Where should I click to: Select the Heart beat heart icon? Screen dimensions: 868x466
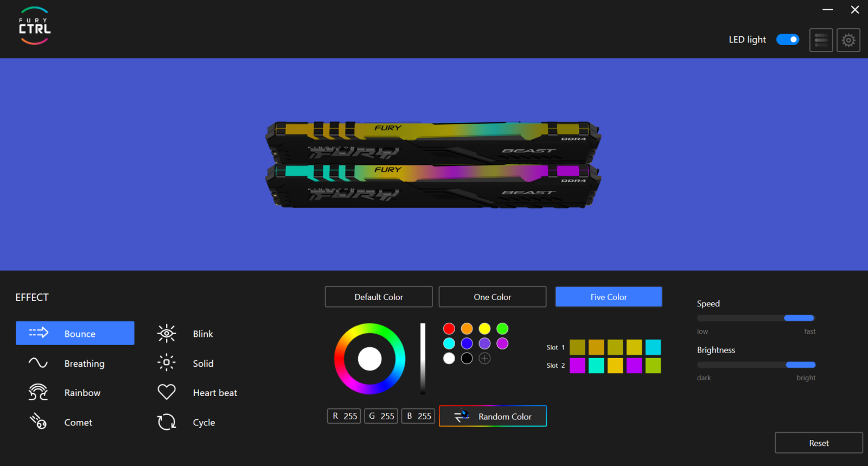(x=167, y=392)
